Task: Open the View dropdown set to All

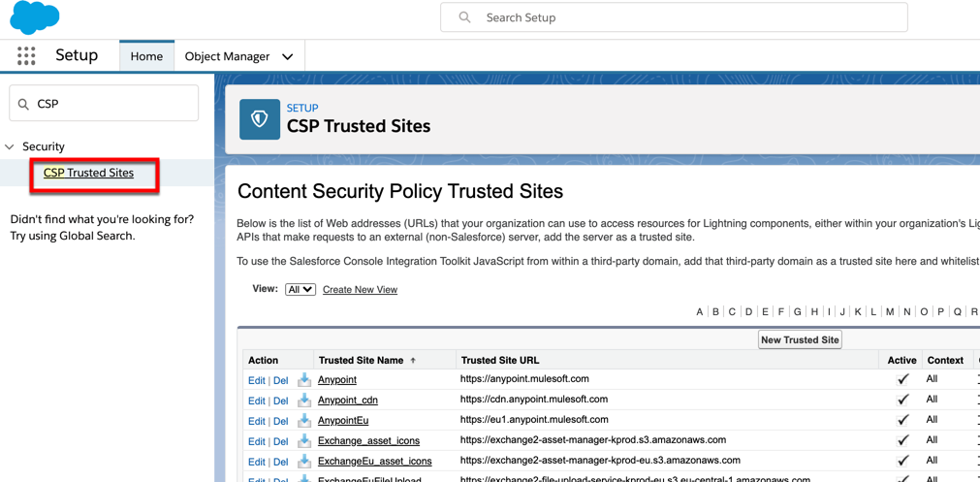Action: tap(300, 290)
